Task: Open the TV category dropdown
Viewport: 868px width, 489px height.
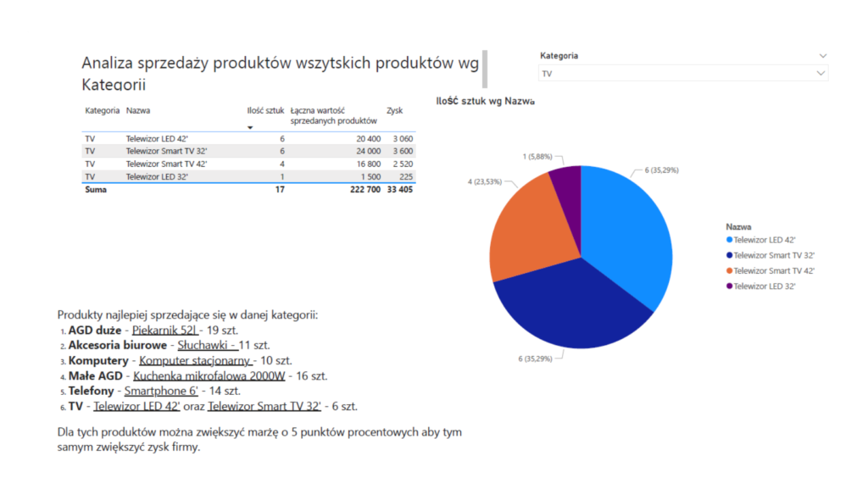Action: (x=820, y=74)
